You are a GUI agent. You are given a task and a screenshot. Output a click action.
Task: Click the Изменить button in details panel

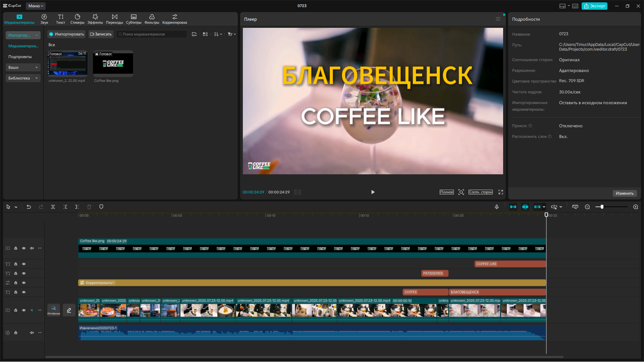[x=625, y=193]
